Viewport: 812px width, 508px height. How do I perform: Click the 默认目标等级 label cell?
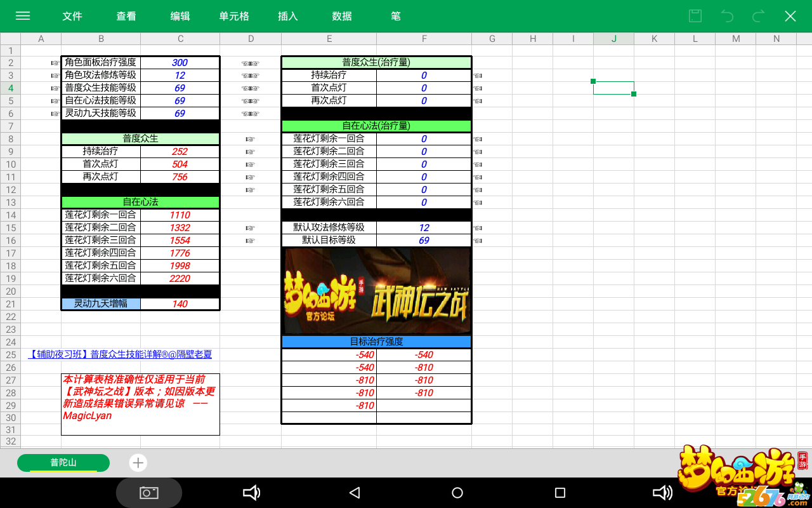pos(329,240)
